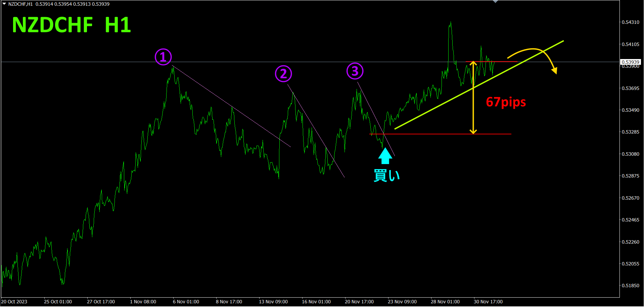Click the gray chart shift marker on the top edge
Image resolution: width=644 pixels, height=307 pixels.
pos(495,2)
